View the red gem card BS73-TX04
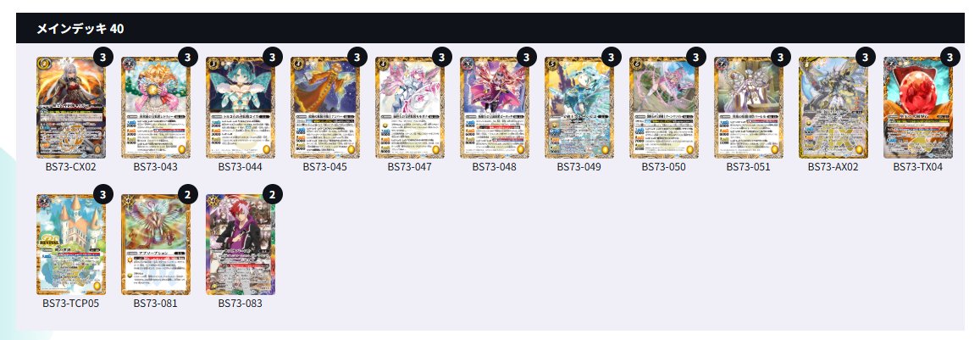 pos(917,108)
